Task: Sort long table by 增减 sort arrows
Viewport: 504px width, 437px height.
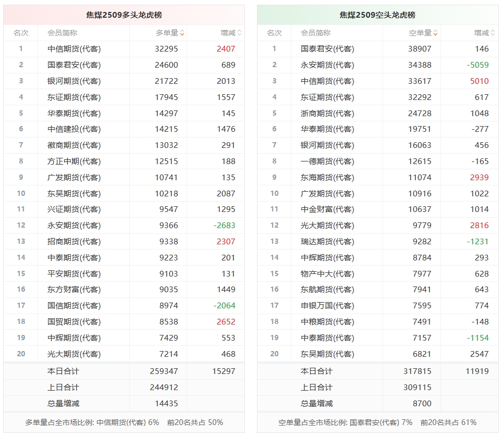Action: [239, 33]
